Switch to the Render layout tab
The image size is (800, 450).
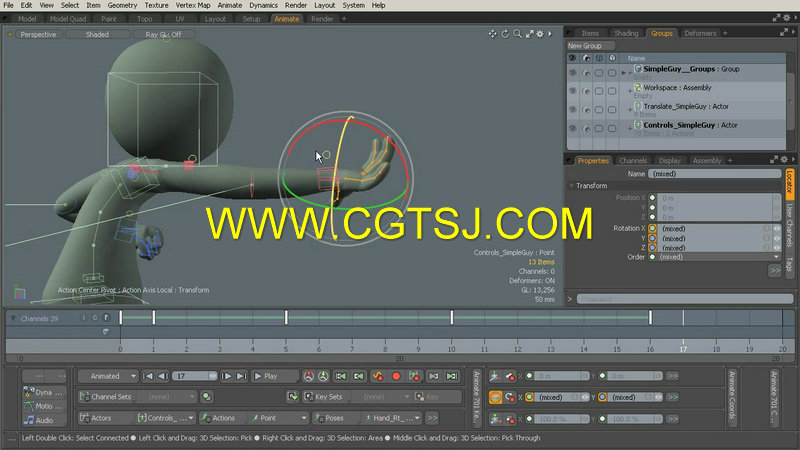[x=322, y=19]
